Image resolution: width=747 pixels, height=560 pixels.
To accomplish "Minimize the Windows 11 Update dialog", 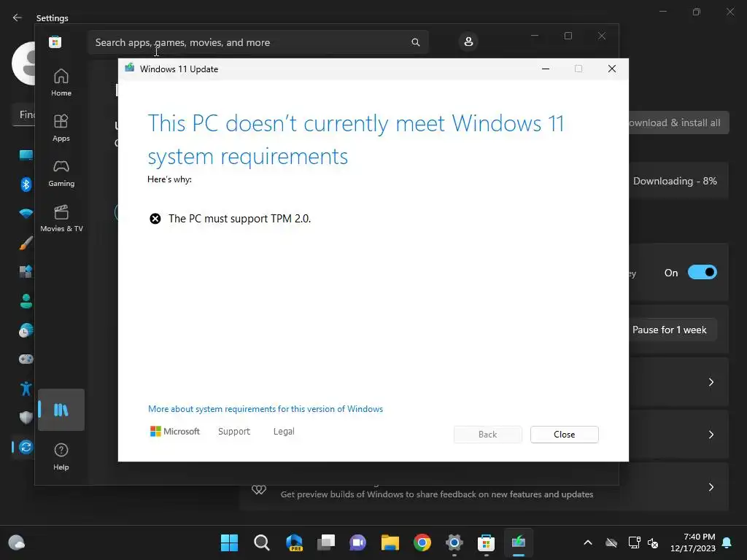I will coord(546,69).
